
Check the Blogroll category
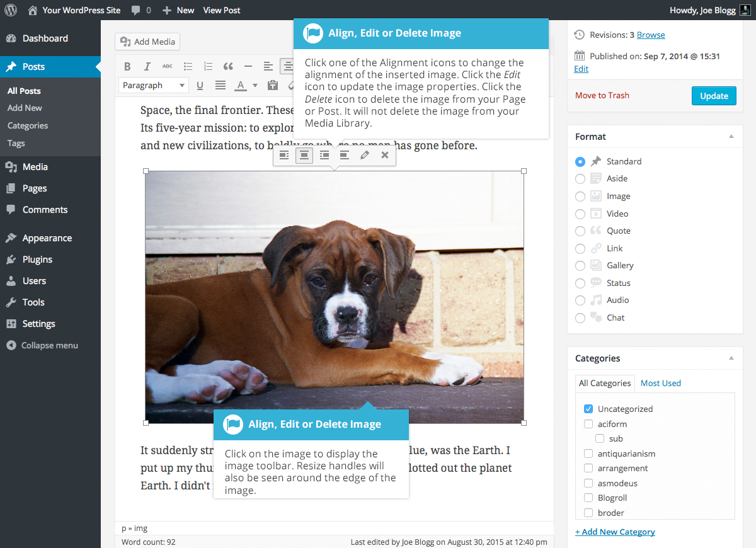588,498
